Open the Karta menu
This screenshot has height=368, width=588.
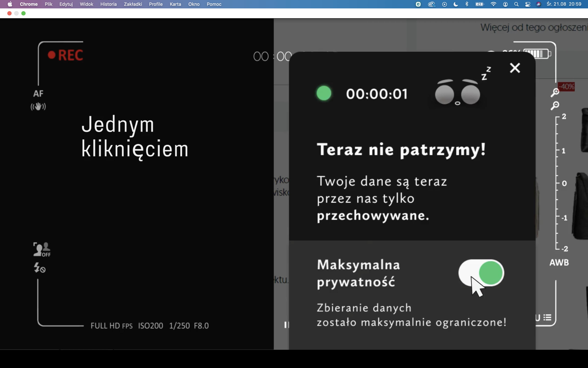[175, 4]
